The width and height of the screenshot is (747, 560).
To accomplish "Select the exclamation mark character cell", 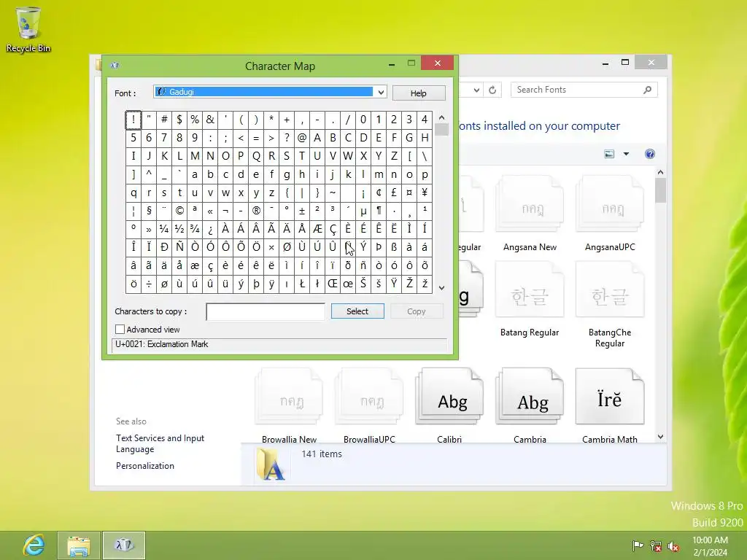I will pyautogui.click(x=133, y=120).
